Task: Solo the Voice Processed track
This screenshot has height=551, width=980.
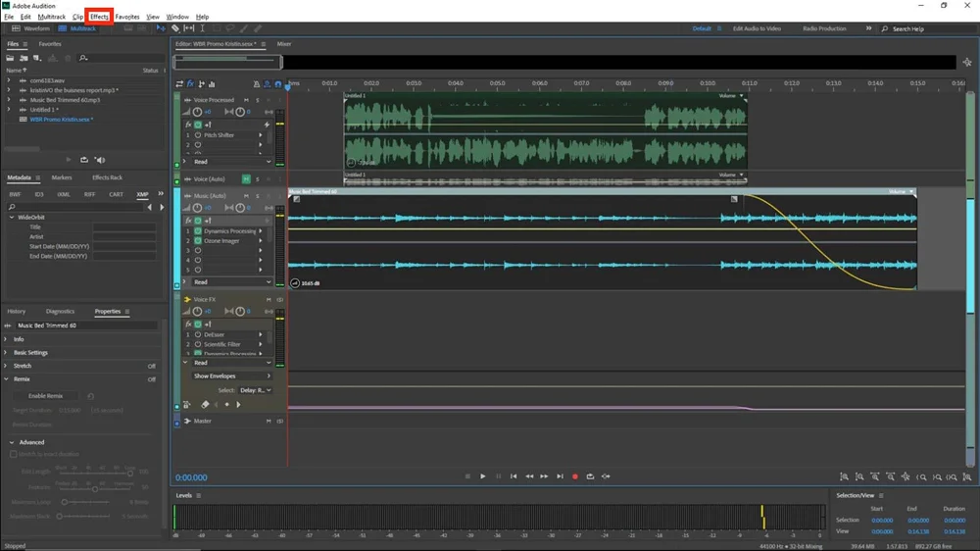Action: tap(258, 100)
